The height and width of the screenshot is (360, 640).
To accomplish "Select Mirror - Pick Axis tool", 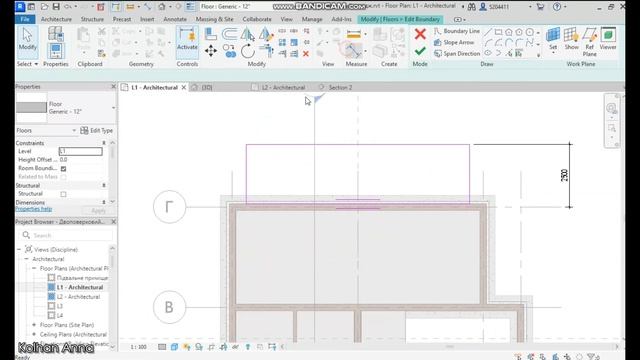I will pyautogui.click(x=247, y=34).
